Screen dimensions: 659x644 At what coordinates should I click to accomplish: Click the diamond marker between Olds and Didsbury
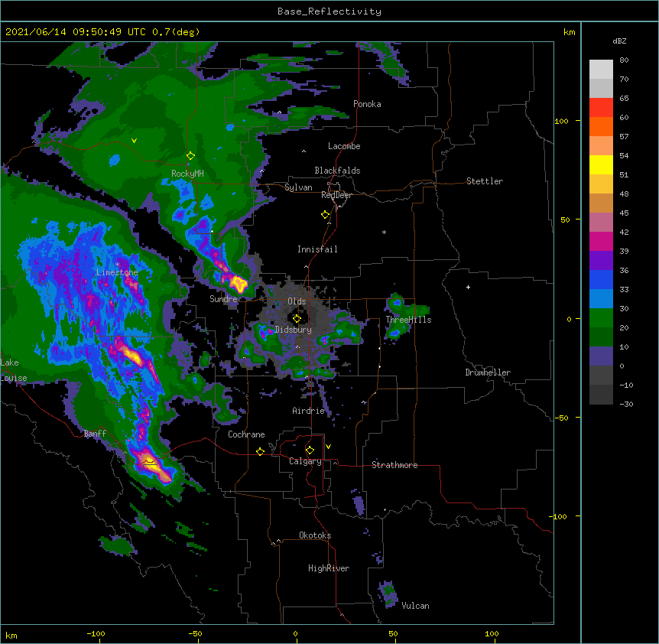(x=297, y=319)
